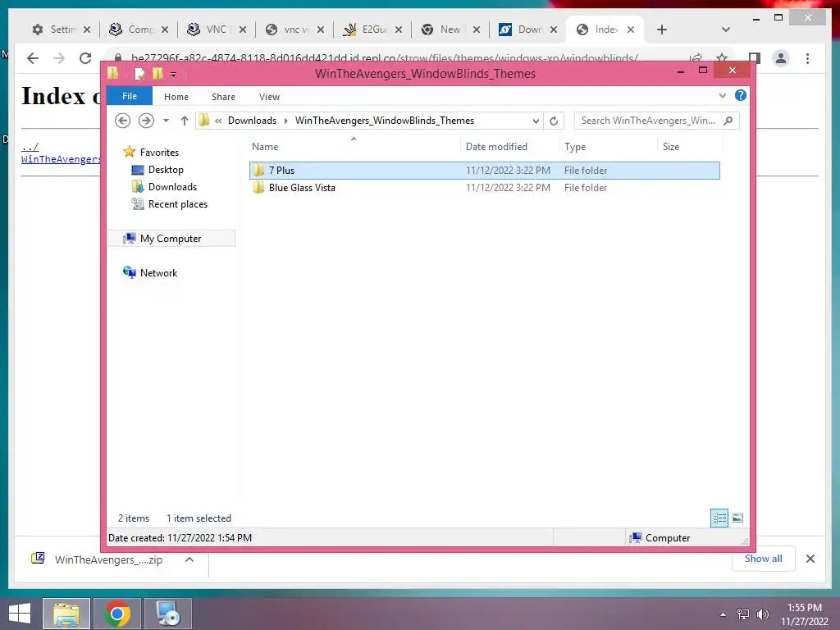
Task: Open WinTheAvengers zip download options chevron
Action: point(189,559)
